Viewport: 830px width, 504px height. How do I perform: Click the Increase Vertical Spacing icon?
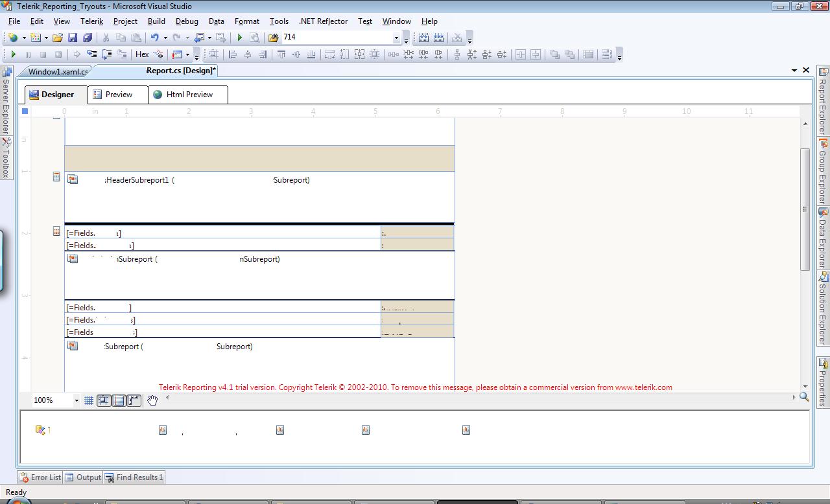point(472,54)
